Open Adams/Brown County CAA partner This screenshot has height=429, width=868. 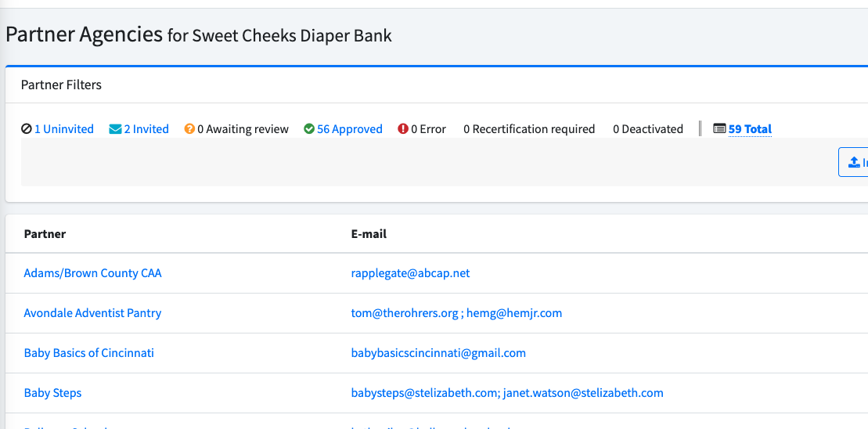[x=92, y=273]
